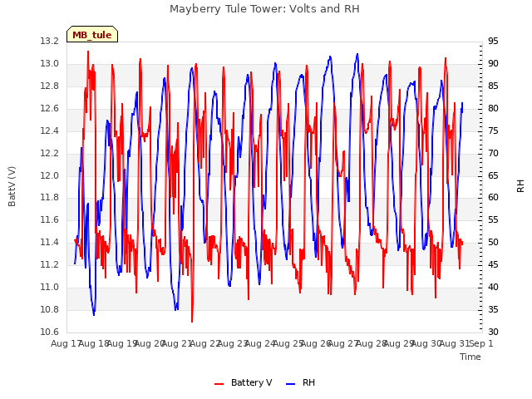Screen dimensions: 532x399
Task: Click the 80 right axis tick label
Action: (493, 108)
